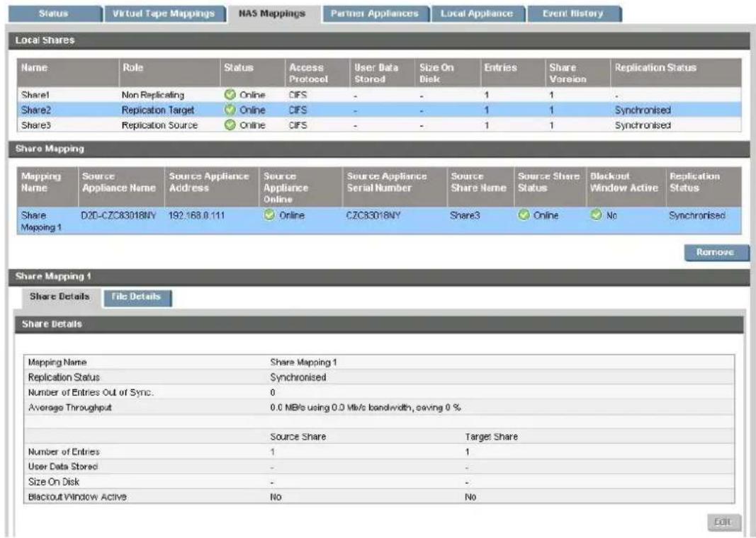Image resolution: width=756 pixels, height=538 pixels.
Task: Click the Entries column header
Action: click(x=512, y=73)
